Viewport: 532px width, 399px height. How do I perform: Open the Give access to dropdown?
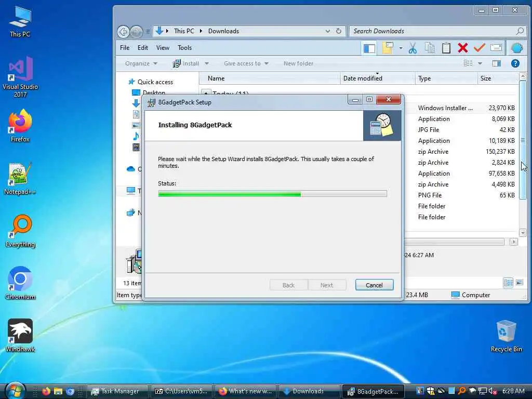coord(246,63)
